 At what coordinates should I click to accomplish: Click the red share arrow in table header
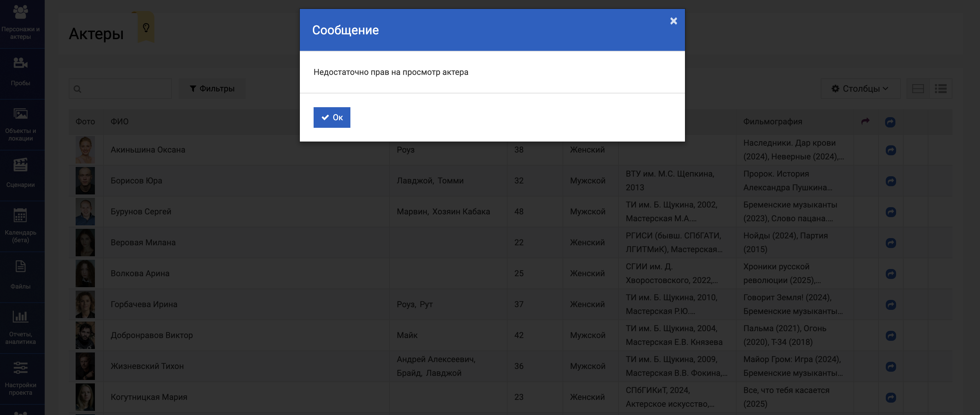[x=865, y=121]
